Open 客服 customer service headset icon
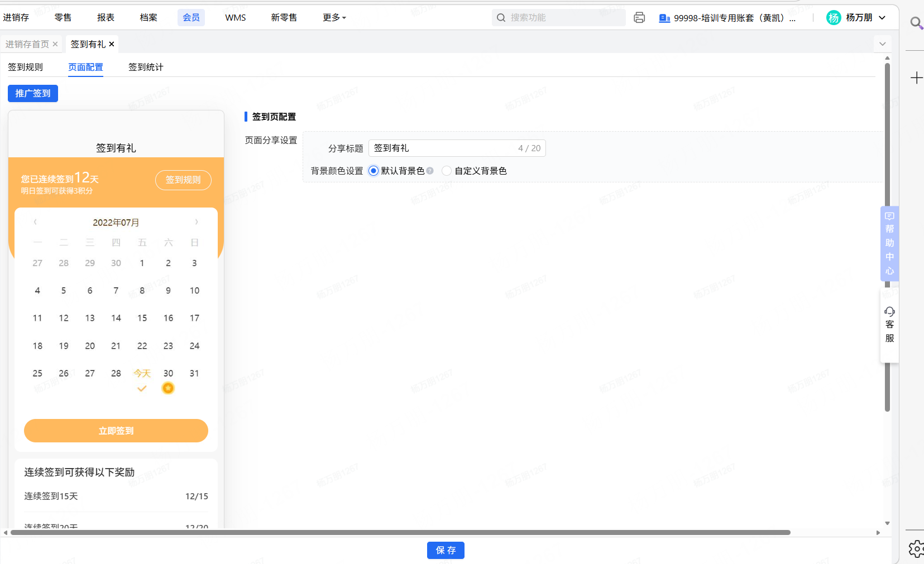The image size is (924, 564). [x=889, y=312]
